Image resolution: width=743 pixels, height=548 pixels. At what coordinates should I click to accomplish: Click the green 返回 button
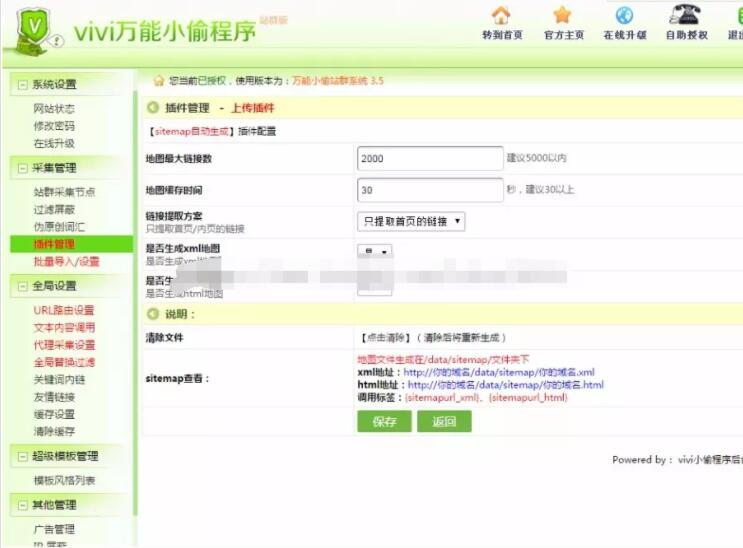click(444, 421)
